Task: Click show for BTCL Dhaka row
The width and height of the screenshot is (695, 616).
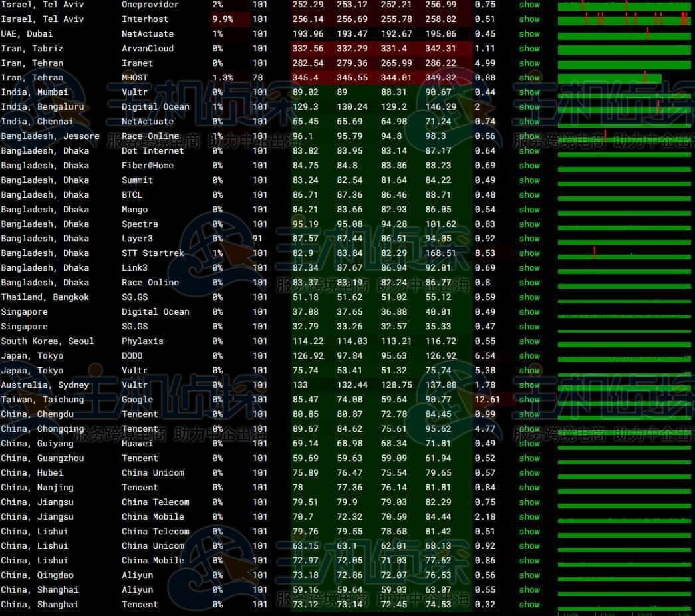Action: (529, 195)
